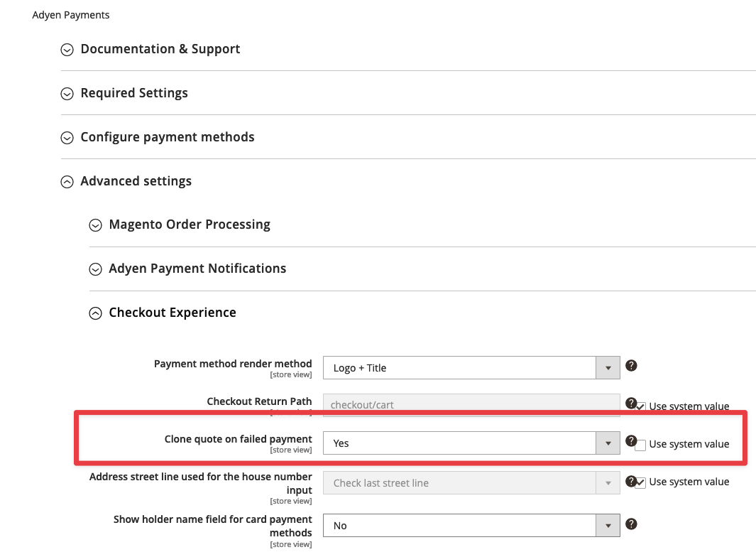Image resolution: width=756 pixels, height=552 pixels.
Task: Click the chevron icon next to Checkout Experience
Action: pyautogui.click(x=96, y=313)
